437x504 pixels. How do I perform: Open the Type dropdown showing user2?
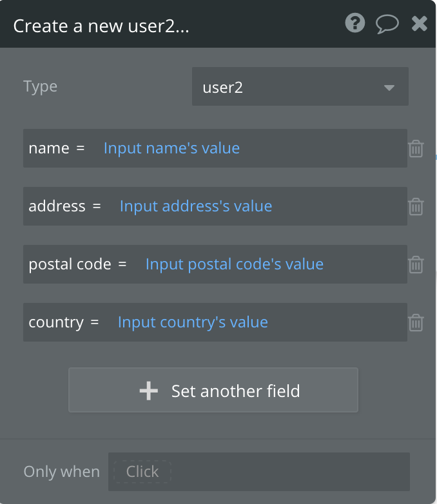[x=300, y=87]
